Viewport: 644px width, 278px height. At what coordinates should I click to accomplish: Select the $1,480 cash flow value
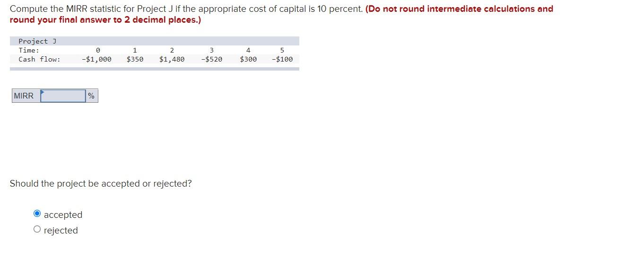pyautogui.click(x=171, y=59)
